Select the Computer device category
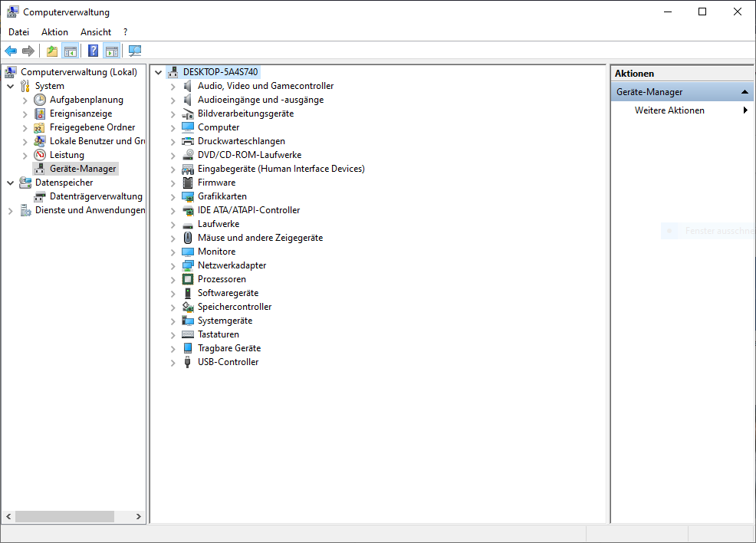 [219, 127]
